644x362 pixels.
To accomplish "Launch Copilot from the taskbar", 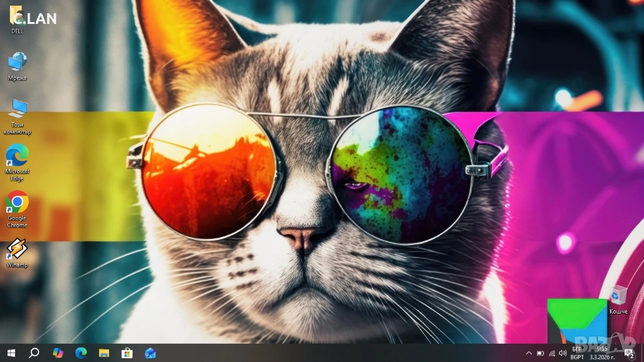I will pyautogui.click(x=57, y=353).
